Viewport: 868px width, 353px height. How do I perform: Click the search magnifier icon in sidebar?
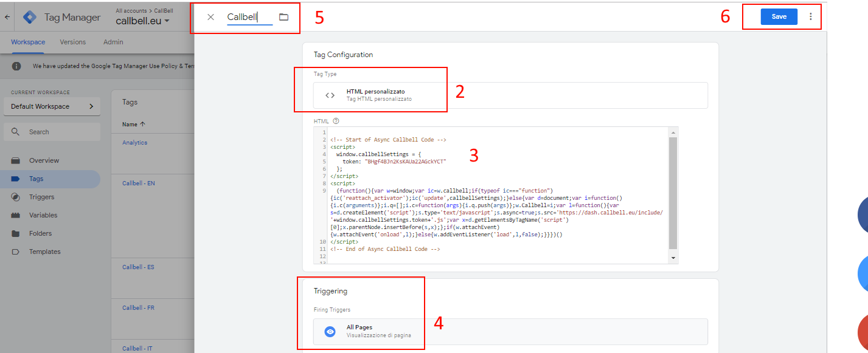16,132
